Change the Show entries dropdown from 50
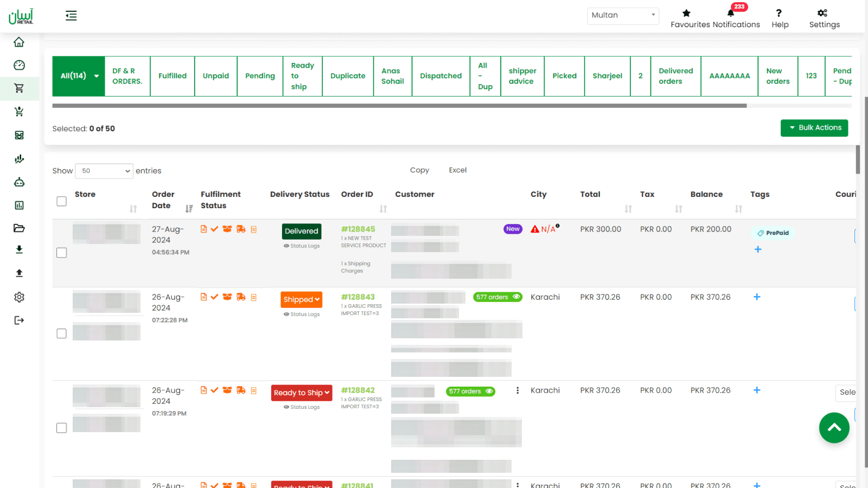 [104, 171]
